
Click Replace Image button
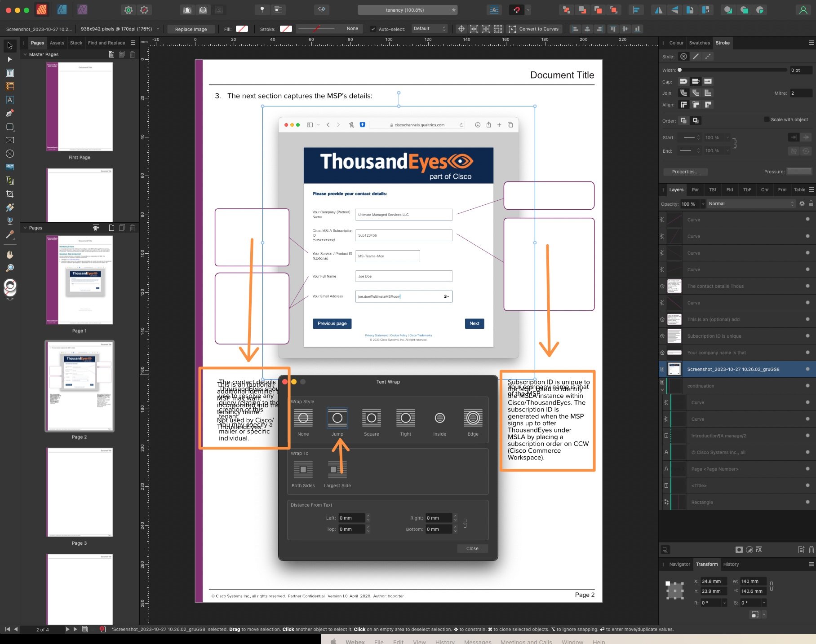191,29
